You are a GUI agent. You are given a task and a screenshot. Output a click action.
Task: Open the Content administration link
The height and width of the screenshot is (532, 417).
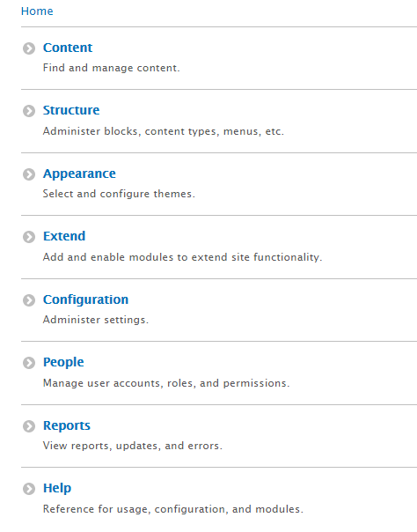point(68,48)
